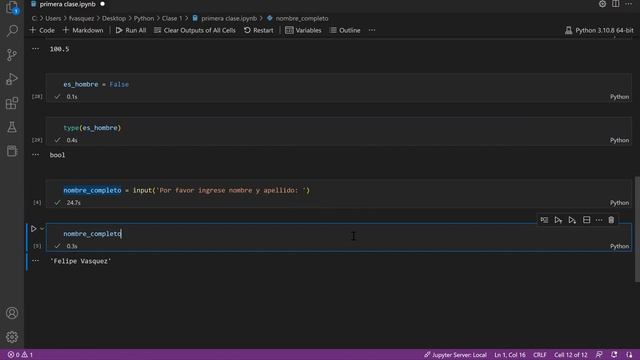Select Clase 1 in breadcrumb
Screen dimensions: 640x360
172,18
